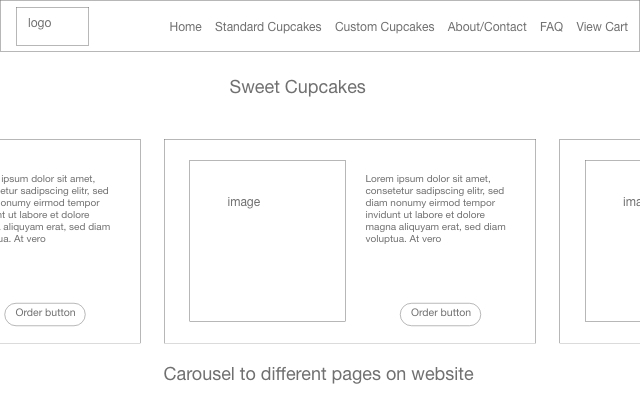Select the right card image placeholder
The height and width of the screenshot is (400, 640).
[613, 241]
